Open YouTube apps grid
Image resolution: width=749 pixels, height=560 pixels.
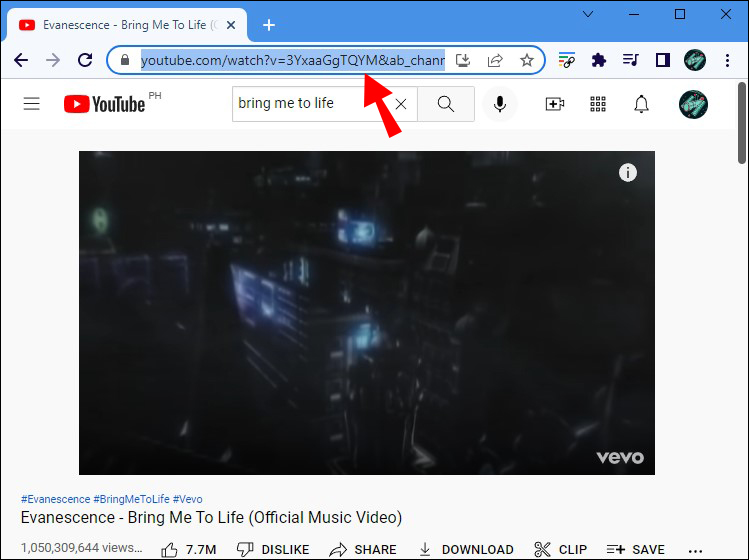pos(598,104)
